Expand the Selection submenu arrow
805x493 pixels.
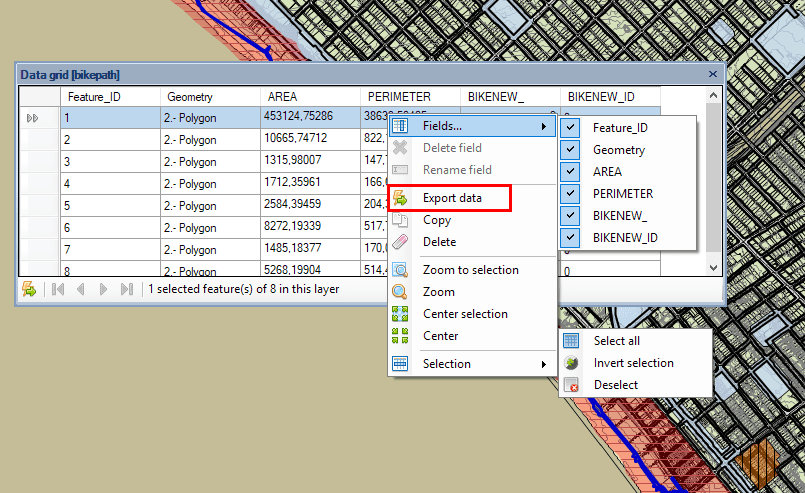coord(544,364)
